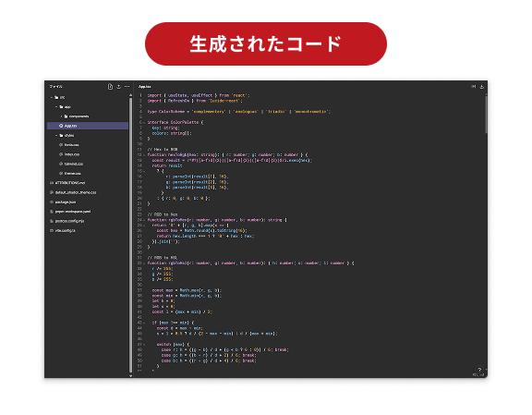
Task: Select the App.tsx editor tab title
Action: (144, 87)
